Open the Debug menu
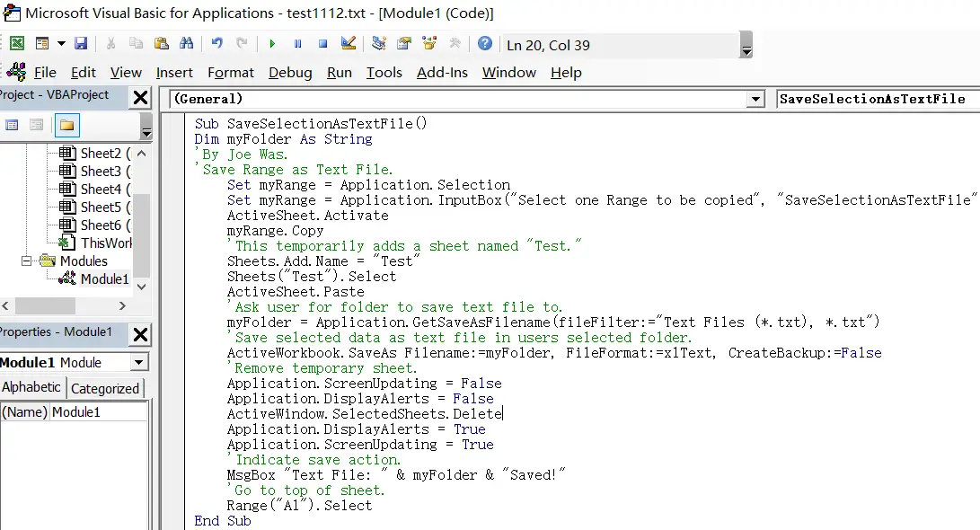 tap(290, 73)
